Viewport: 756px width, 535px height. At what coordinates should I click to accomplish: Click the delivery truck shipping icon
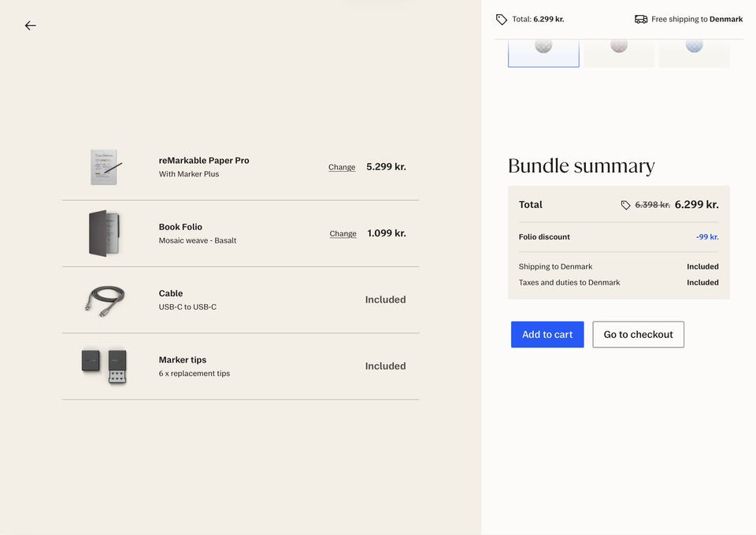pos(641,20)
